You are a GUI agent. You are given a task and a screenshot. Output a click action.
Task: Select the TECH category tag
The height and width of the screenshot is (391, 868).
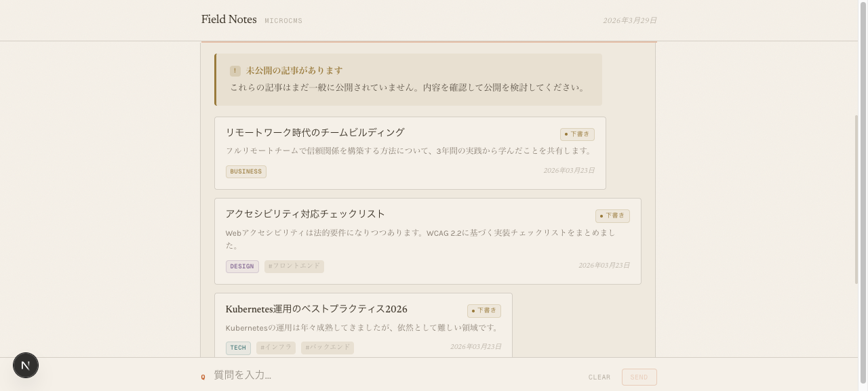pyautogui.click(x=238, y=348)
